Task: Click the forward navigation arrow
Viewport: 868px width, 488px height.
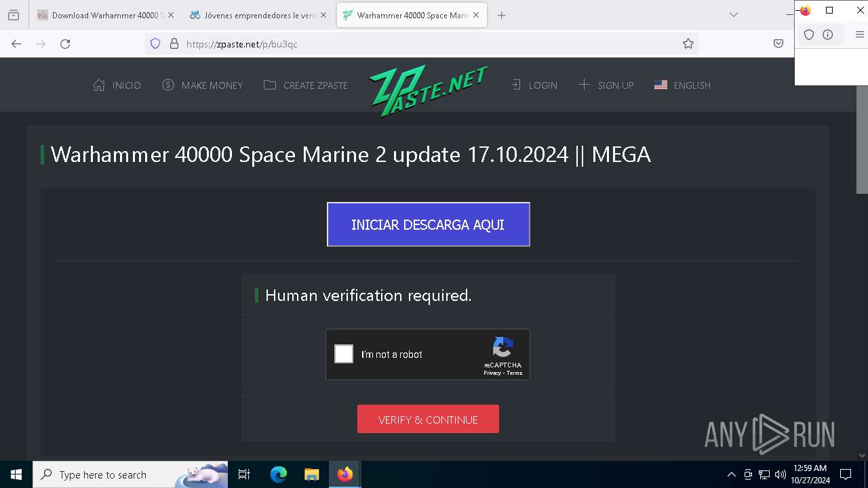Action: pos(41,43)
